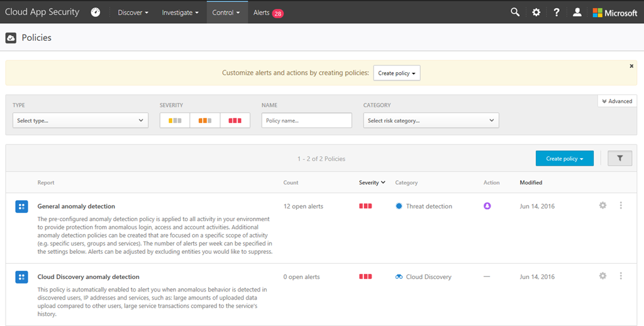This screenshot has height=326, width=644.
Task: Open the Investigate menu
Action: [180, 13]
